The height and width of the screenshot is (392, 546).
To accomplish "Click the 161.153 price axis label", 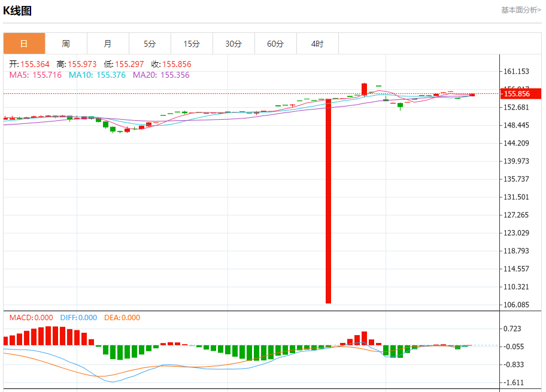I will point(517,71).
